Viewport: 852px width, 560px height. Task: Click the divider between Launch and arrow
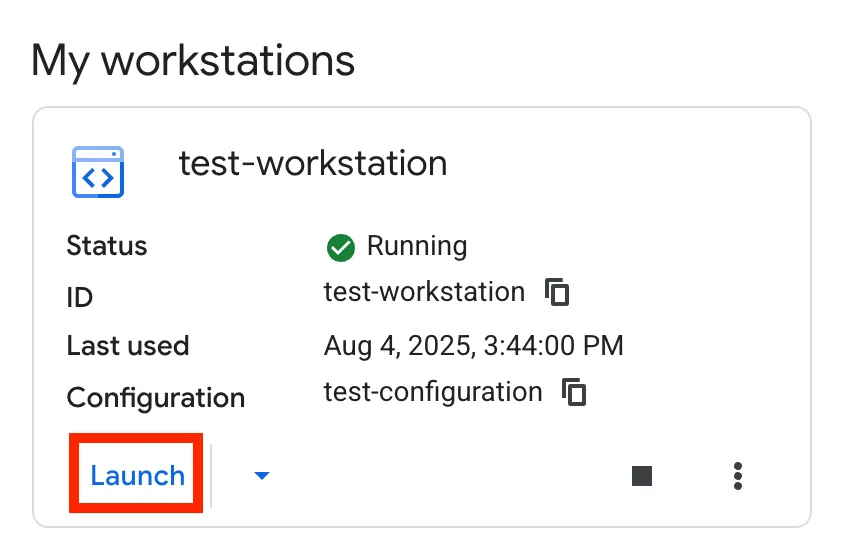pyautogui.click(x=212, y=476)
